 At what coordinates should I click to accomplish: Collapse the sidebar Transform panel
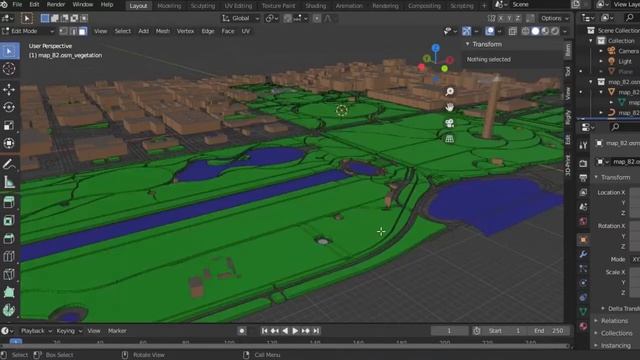click(x=468, y=44)
